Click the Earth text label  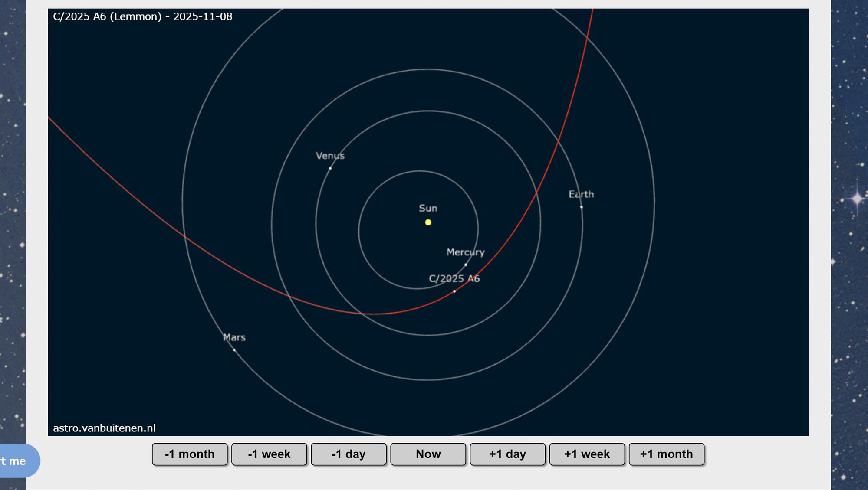581,194
